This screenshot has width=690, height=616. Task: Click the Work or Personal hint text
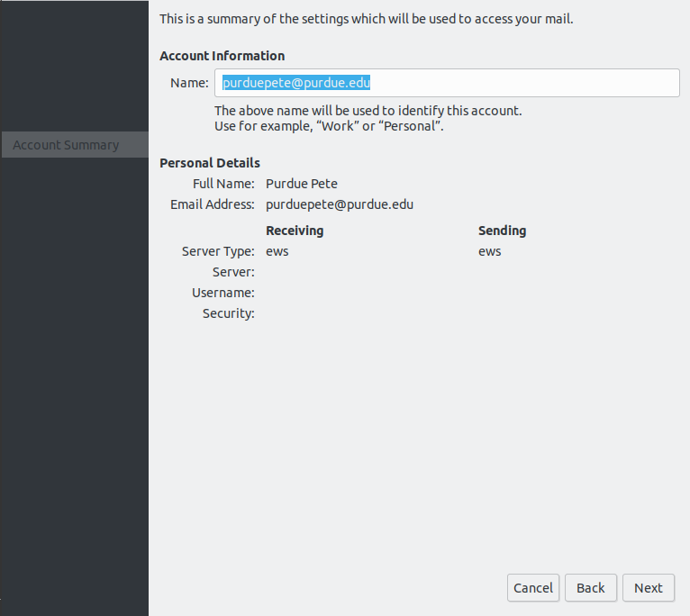point(329,126)
